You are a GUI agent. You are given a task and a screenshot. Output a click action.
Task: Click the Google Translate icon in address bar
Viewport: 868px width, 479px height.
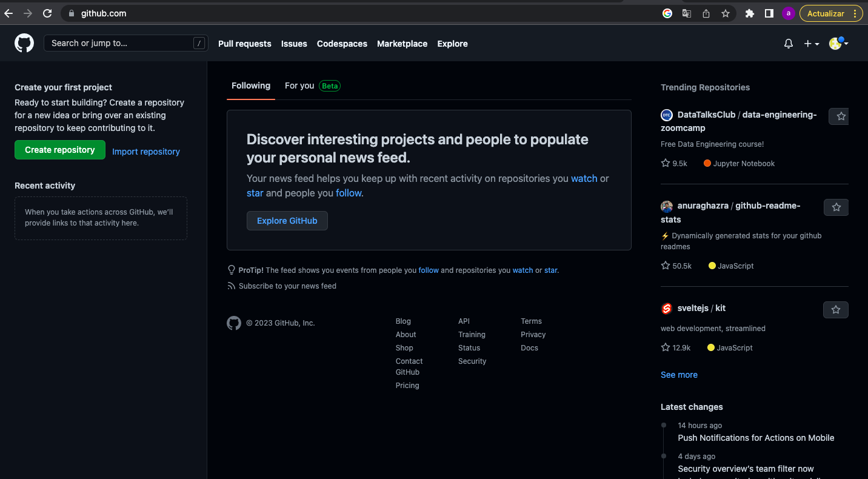[686, 13]
